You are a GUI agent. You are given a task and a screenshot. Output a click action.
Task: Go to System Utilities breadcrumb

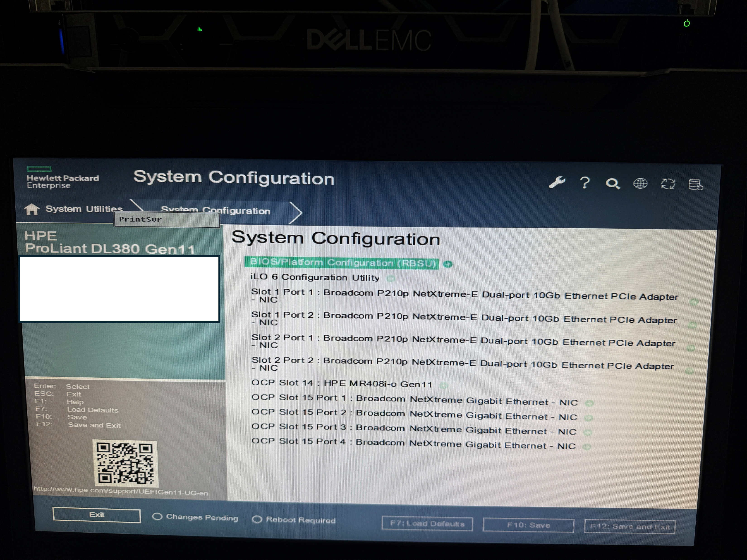pos(84,209)
